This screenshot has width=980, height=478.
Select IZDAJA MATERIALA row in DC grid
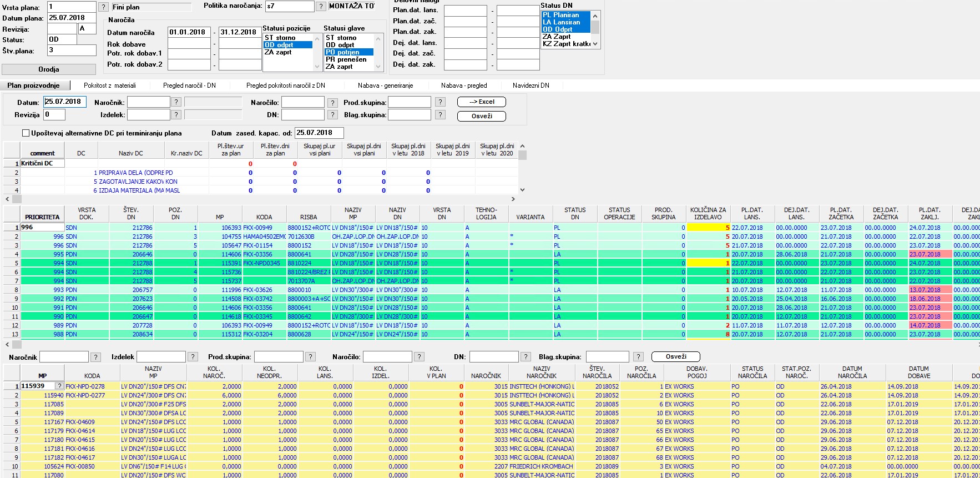coord(132,190)
